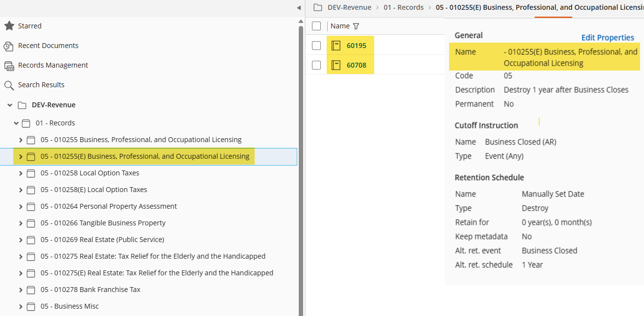This screenshot has width=644, height=316.
Task: Expand 05 - 010258 Local Option Taxes
Action: click(x=21, y=173)
